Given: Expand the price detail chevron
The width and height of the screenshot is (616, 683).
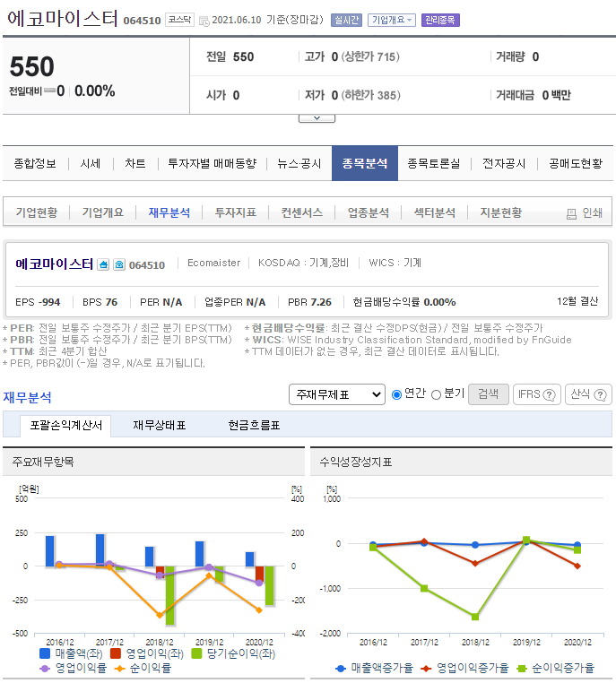Looking at the screenshot, I should [x=317, y=118].
